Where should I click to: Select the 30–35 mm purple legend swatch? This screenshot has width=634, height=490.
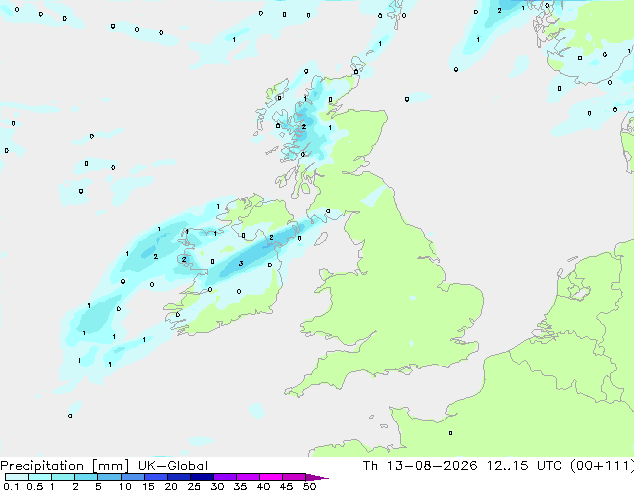(x=224, y=477)
